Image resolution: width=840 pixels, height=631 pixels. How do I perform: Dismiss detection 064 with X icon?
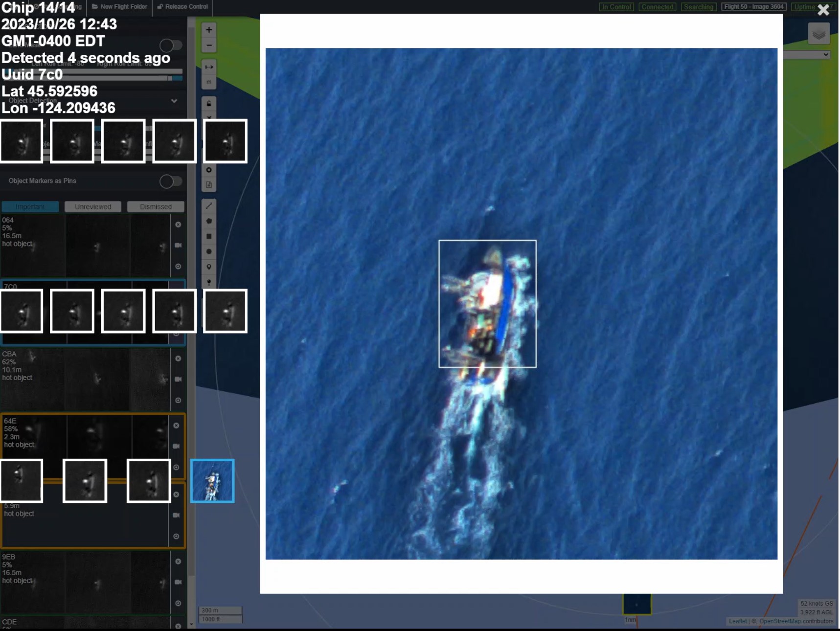click(x=178, y=225)
